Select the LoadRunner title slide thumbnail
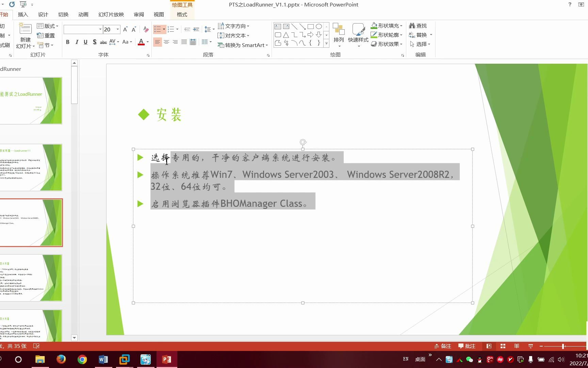Image resolution: width=588 pixels, height=368 pixels. [31, 101]
